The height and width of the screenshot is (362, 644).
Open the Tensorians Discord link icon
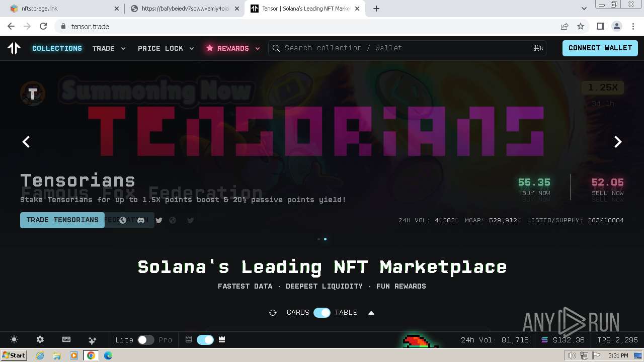point(141,220)
